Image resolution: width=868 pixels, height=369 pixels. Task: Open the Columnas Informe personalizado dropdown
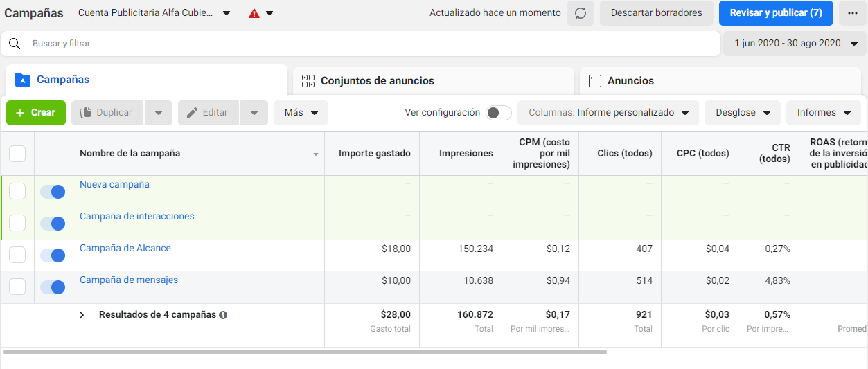point(608,113)
